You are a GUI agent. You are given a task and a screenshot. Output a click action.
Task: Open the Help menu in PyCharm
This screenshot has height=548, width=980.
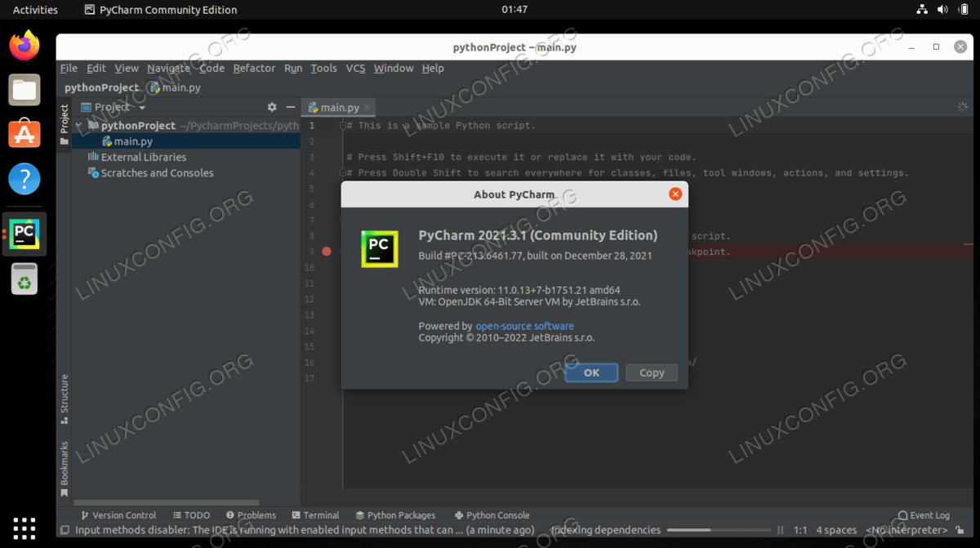433,69
